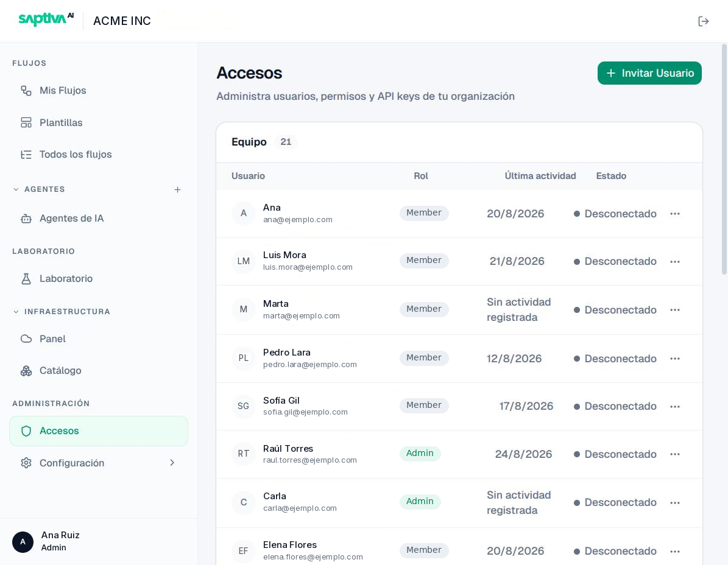
Task: Click email sofia.gil@ejemplo.com
Action: pyautogui.click(x=305, y=412)
